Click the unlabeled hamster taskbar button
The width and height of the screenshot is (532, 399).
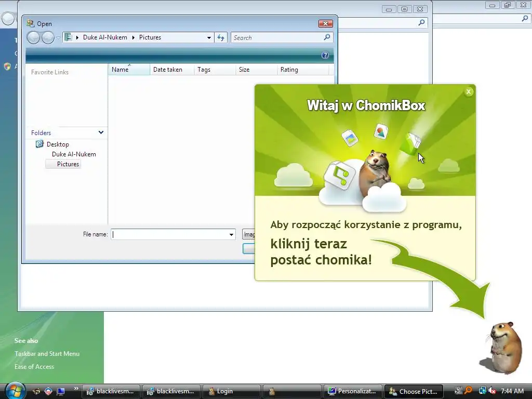[292, 391]
